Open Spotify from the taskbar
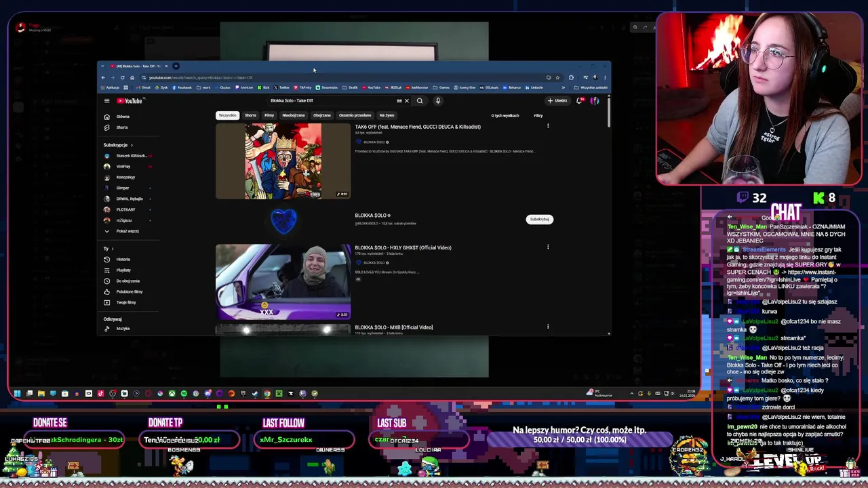The width and height of the screenshot is (868, 488). [x=184, y=393]
